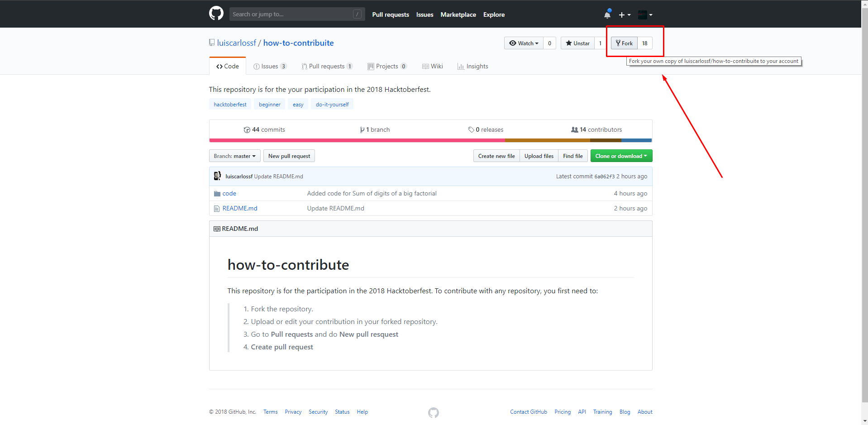Click Create new file

[496, 156]
